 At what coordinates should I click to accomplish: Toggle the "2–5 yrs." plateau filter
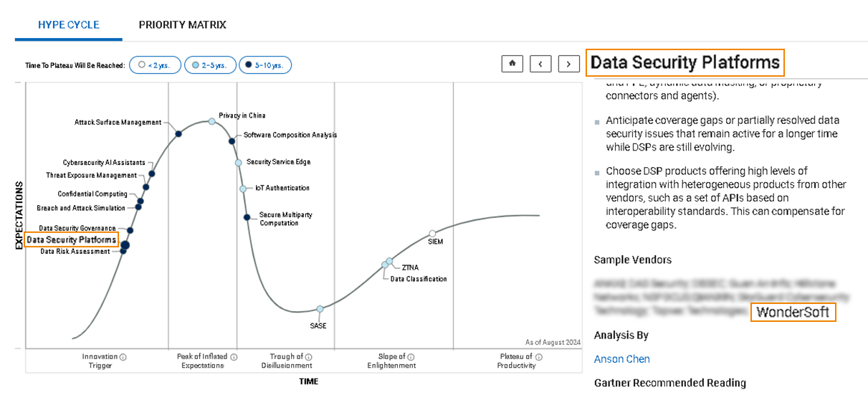[x=210, y=65]
